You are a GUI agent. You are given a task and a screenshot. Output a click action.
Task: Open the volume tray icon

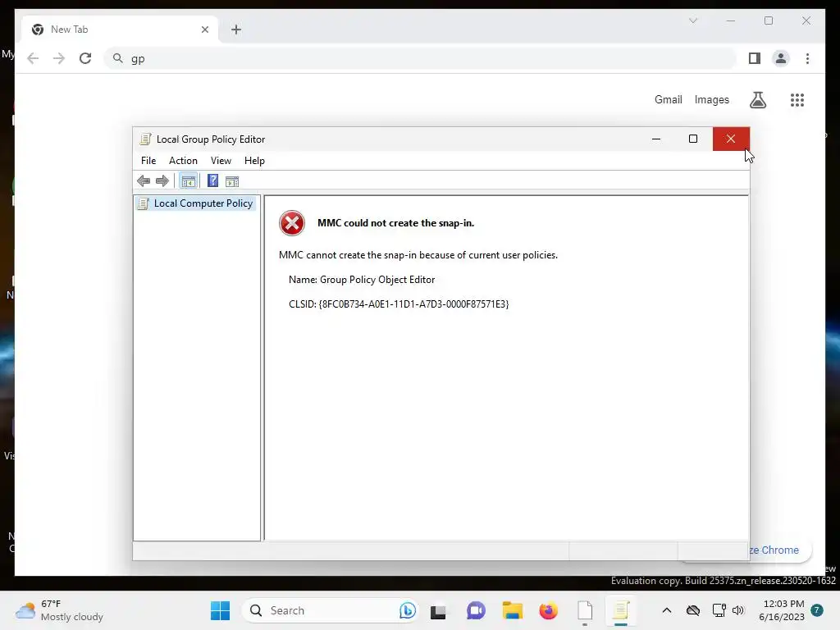point(738,610)
